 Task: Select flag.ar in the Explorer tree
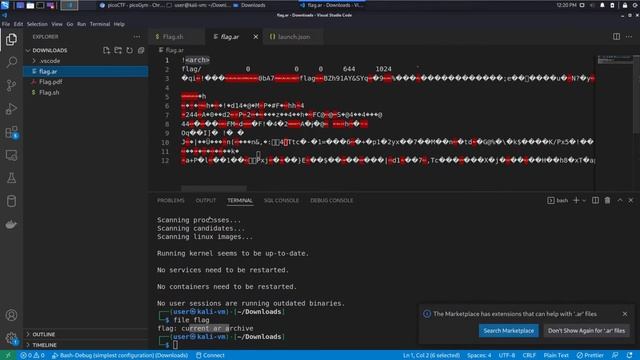86,71
